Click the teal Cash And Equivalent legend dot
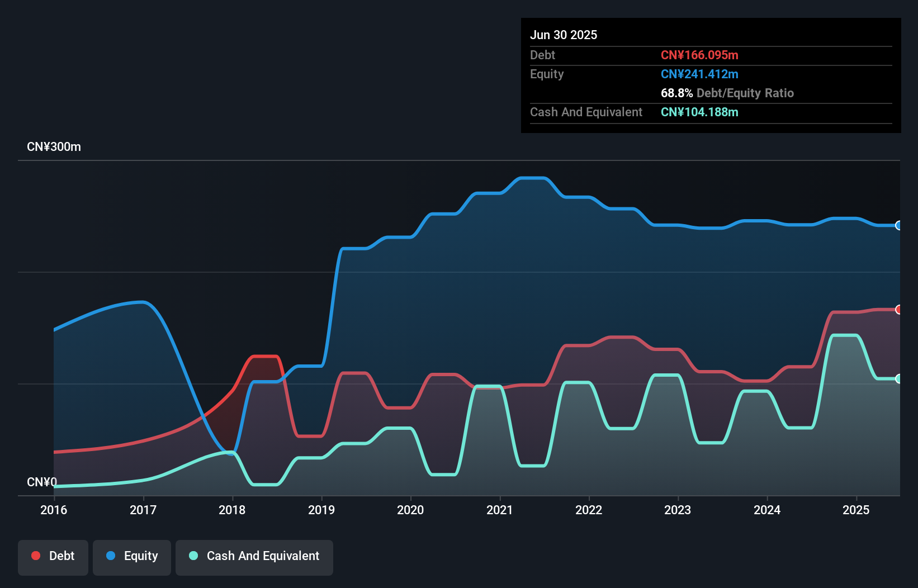Screen dimensions: 918x588 click(193, 556)
